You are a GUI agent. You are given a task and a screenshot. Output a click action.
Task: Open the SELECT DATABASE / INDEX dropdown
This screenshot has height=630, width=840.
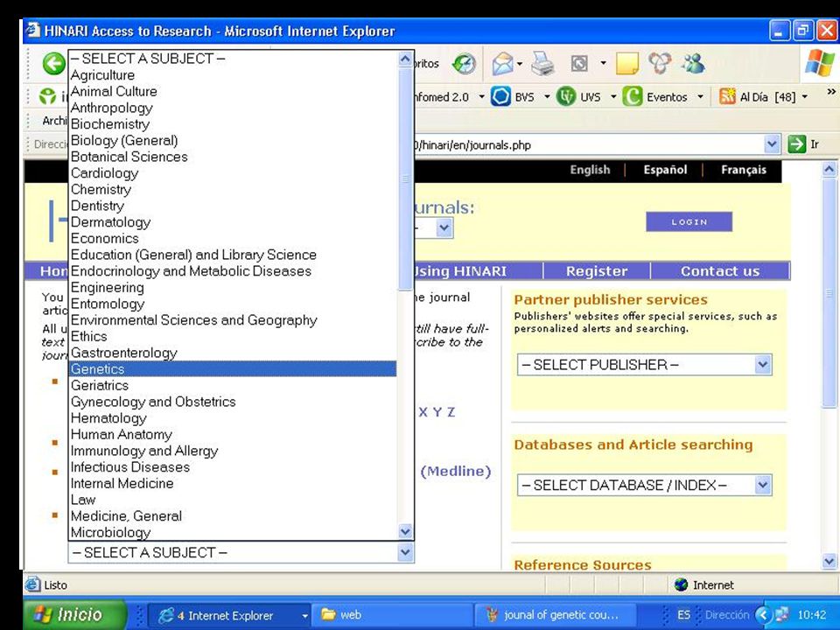click(762, 486)
